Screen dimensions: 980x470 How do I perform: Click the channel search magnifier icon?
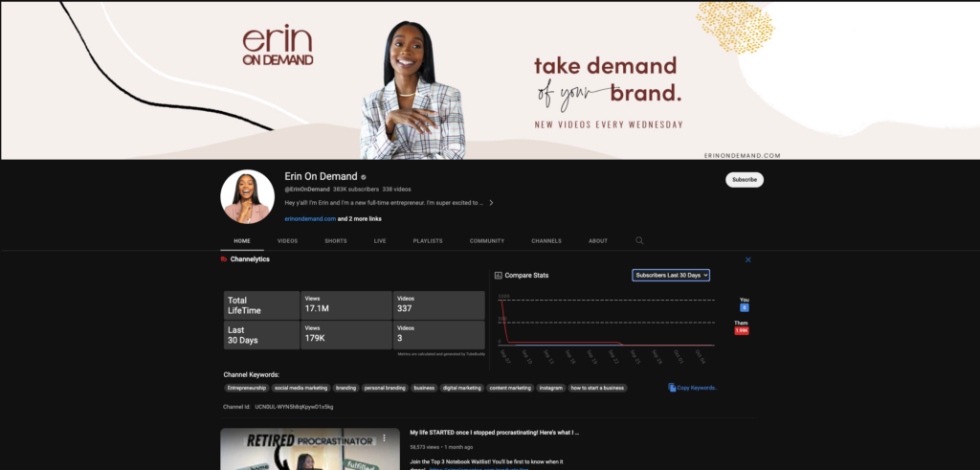click(x=638, y=240)
